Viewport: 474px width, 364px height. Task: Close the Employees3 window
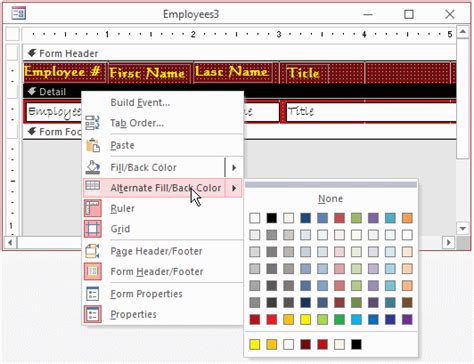coord(450,14)
